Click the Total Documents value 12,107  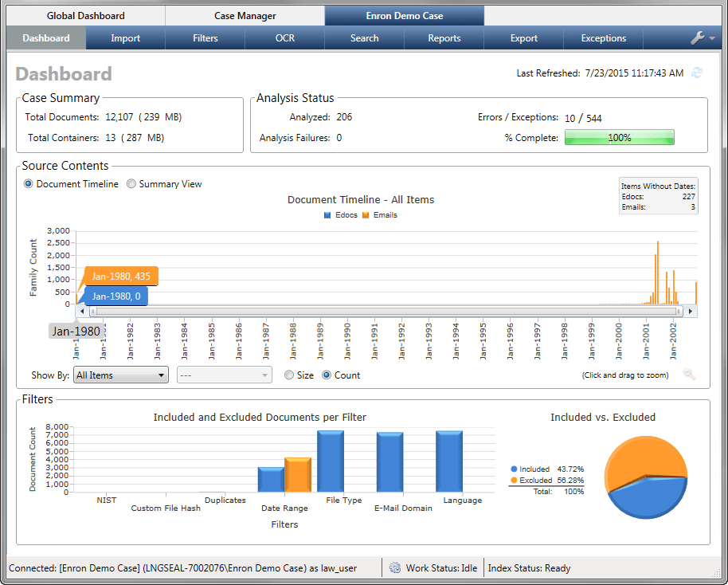(x=119, y=117)
